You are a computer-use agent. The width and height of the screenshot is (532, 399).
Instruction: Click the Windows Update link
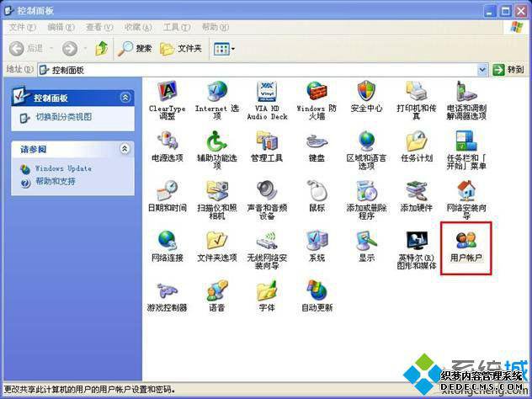click(x=63, y=168)
